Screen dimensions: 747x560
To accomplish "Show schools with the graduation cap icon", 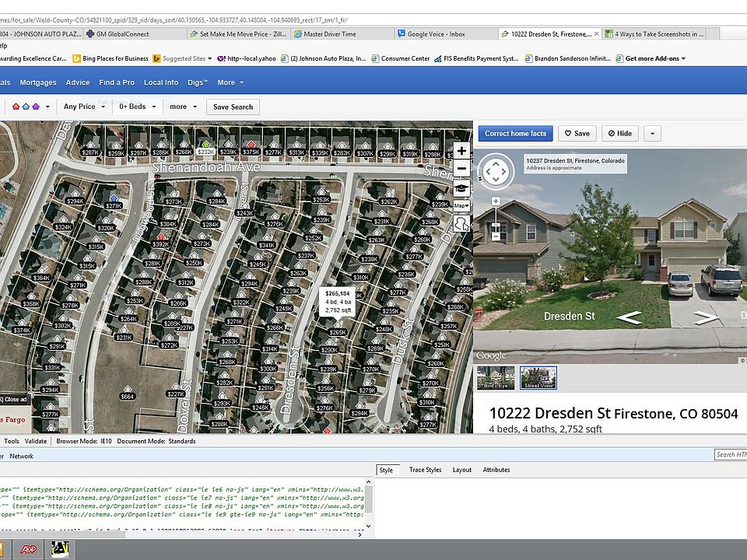I will coord(461,188).
